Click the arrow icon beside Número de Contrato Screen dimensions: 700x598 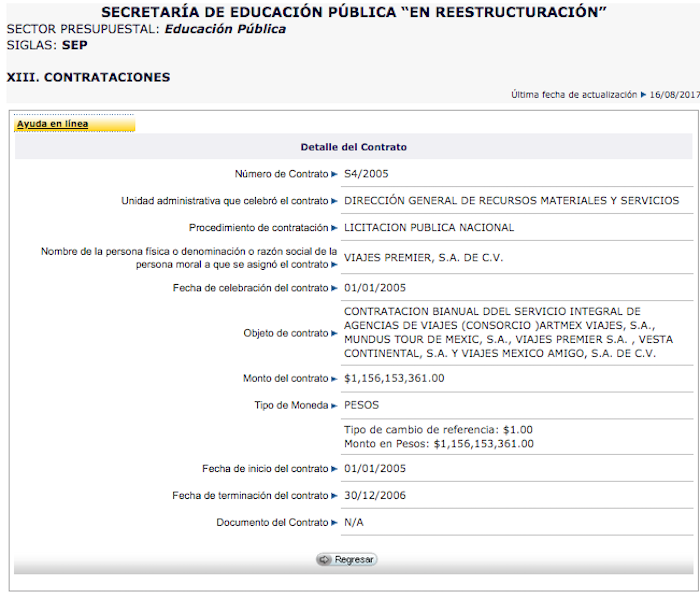click(x=334, y=174)
